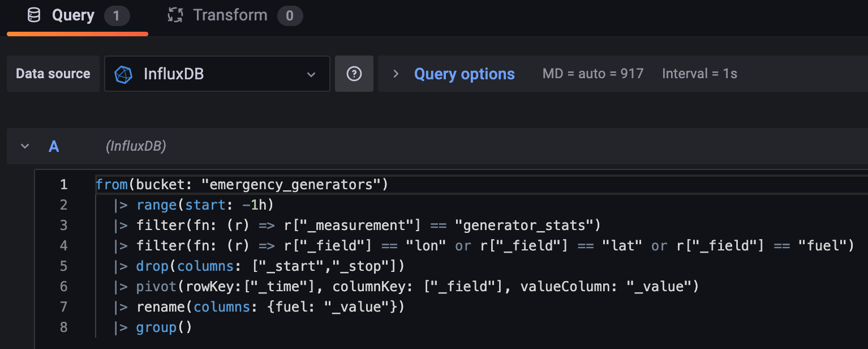
Task: Click the Data source label
Action: 53,74
